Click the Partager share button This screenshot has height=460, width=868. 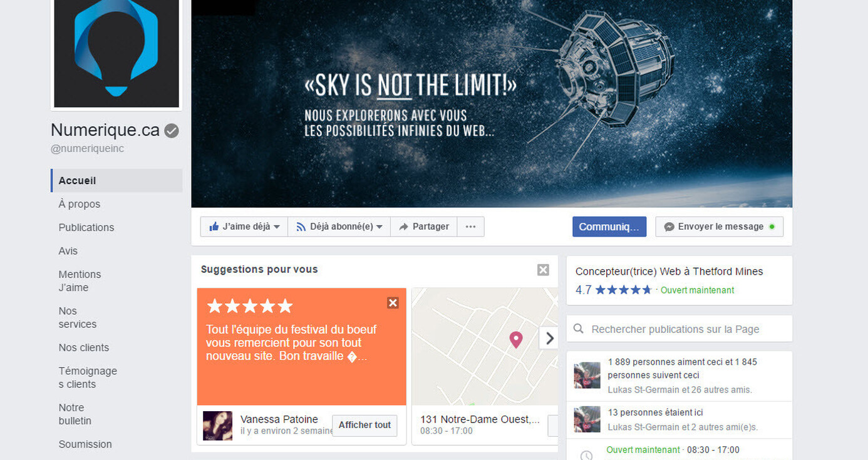point(424,227)
